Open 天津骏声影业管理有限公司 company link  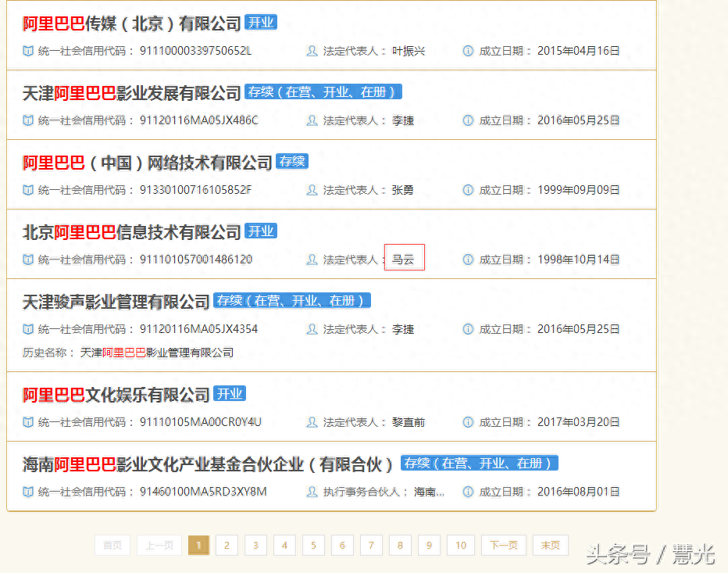[116, 302]
